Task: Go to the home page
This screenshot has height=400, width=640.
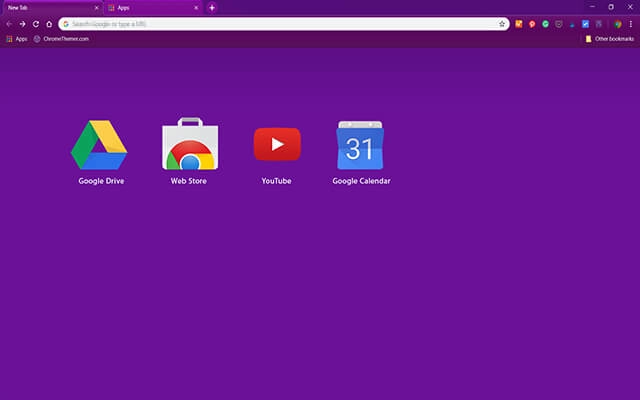Action: click(49, 24)
